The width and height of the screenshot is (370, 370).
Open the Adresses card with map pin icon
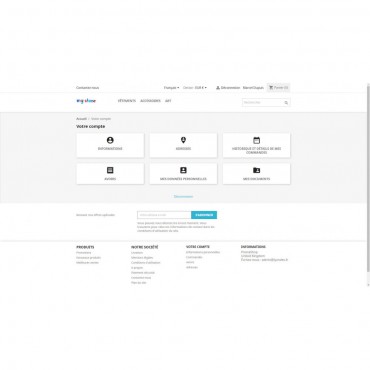coord(183,145)
